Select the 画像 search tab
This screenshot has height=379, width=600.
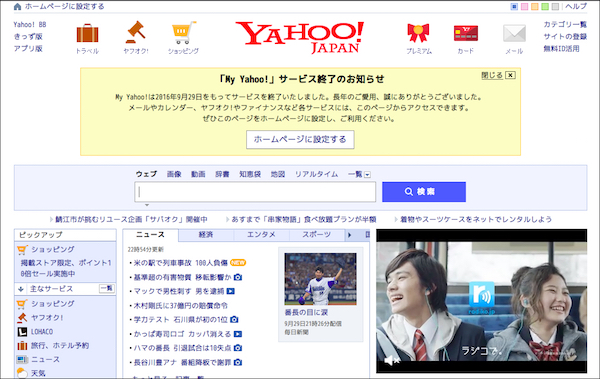(x=174, y=174)
